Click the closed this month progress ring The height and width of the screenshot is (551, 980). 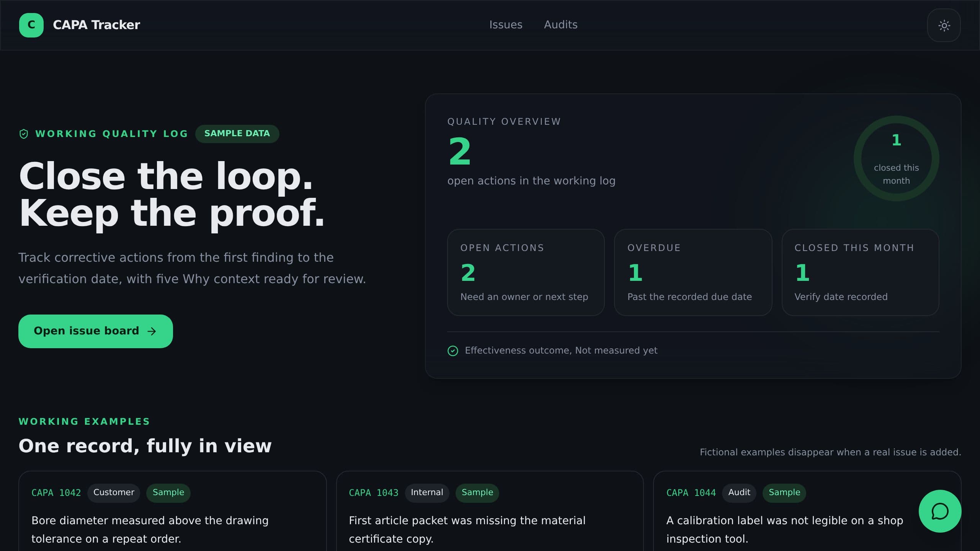pyautogui.click(x=896, y=158)
